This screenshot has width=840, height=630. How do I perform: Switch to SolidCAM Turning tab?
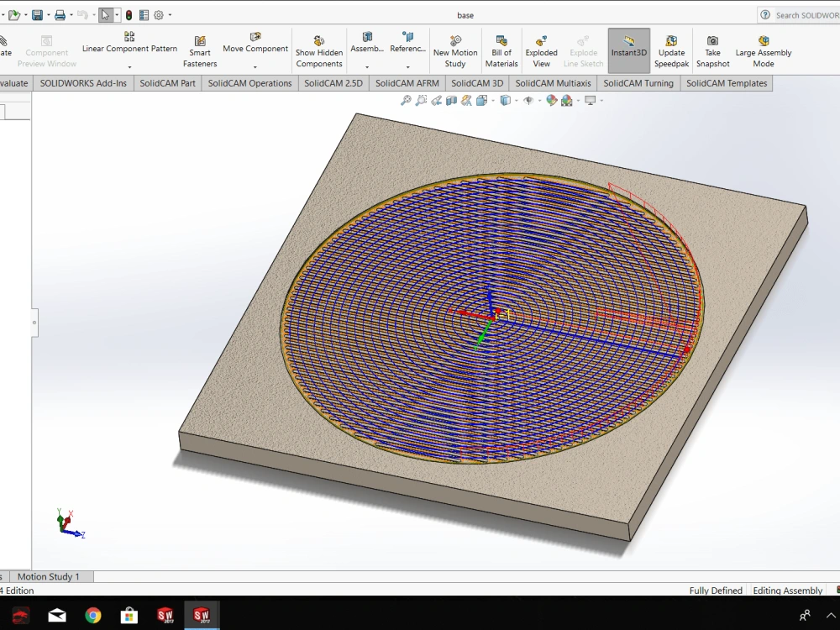click(x=638, y=83)
